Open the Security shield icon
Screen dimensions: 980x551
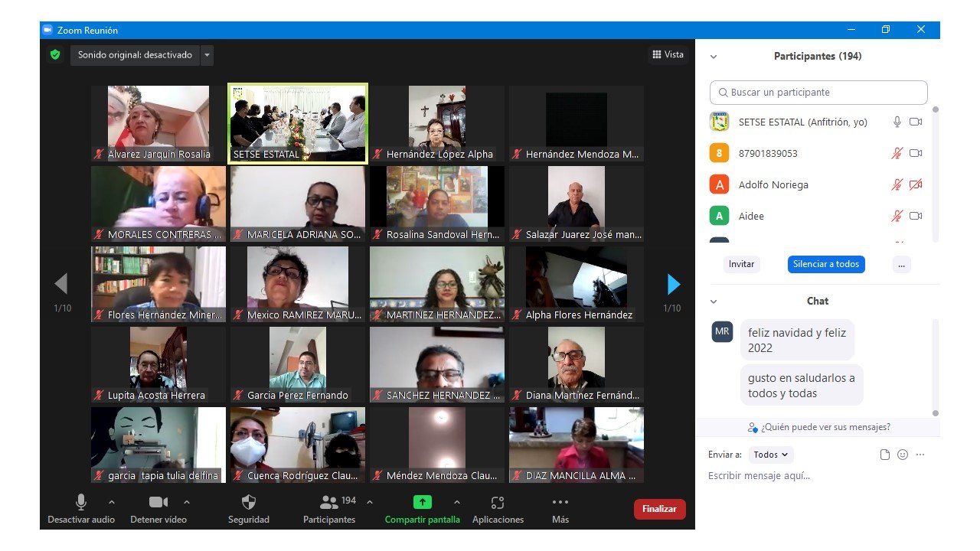pyautogui.click(x=248, y=503)
